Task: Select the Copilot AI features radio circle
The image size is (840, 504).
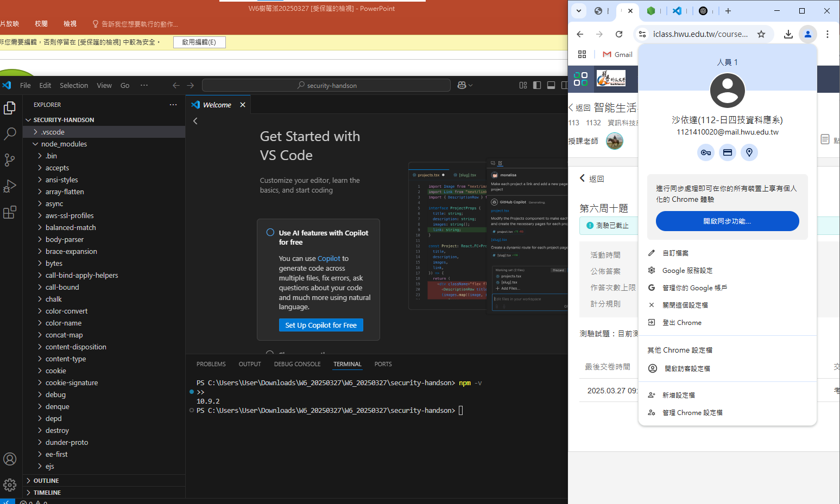Action: [x=270, y=232]
